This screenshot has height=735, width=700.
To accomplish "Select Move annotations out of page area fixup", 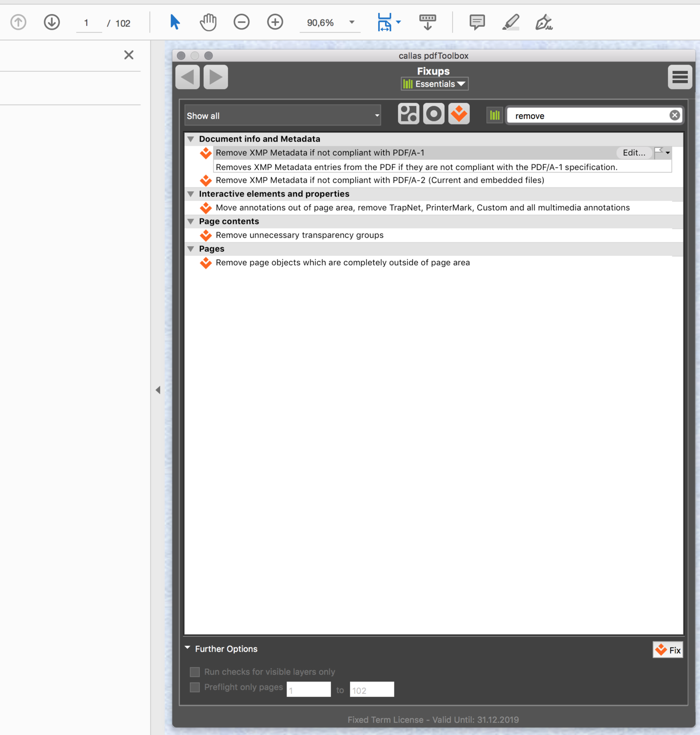I will pyautogui.click(x=423, y=208).
